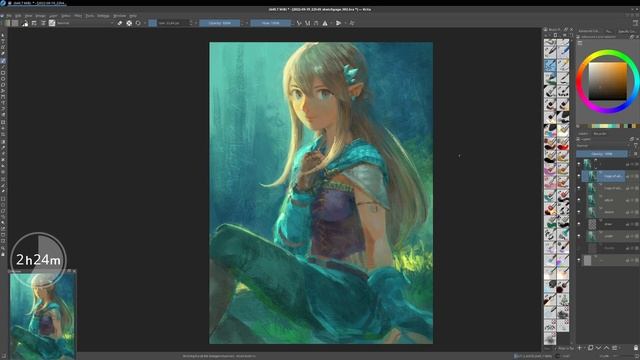Toggle visibility of the top layer
Image resolution: width=640 pixels, height=360 pixels.
(x=579, y=164)
